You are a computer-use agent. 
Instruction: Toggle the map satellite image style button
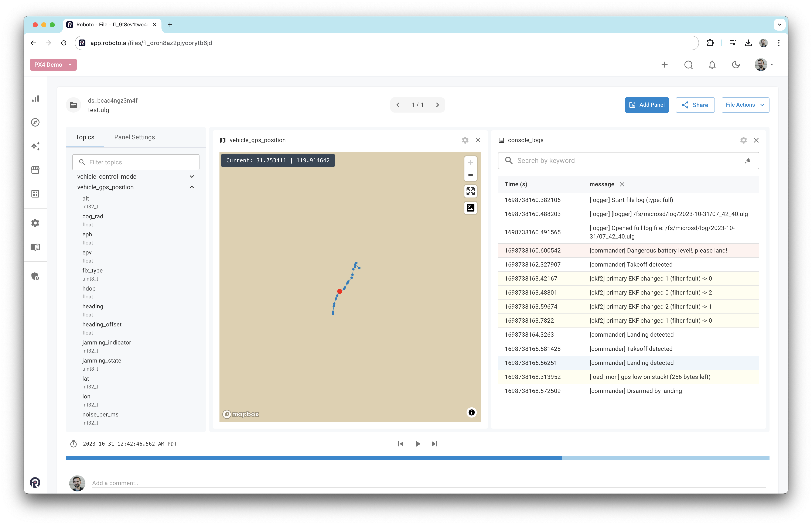(470, 208)
